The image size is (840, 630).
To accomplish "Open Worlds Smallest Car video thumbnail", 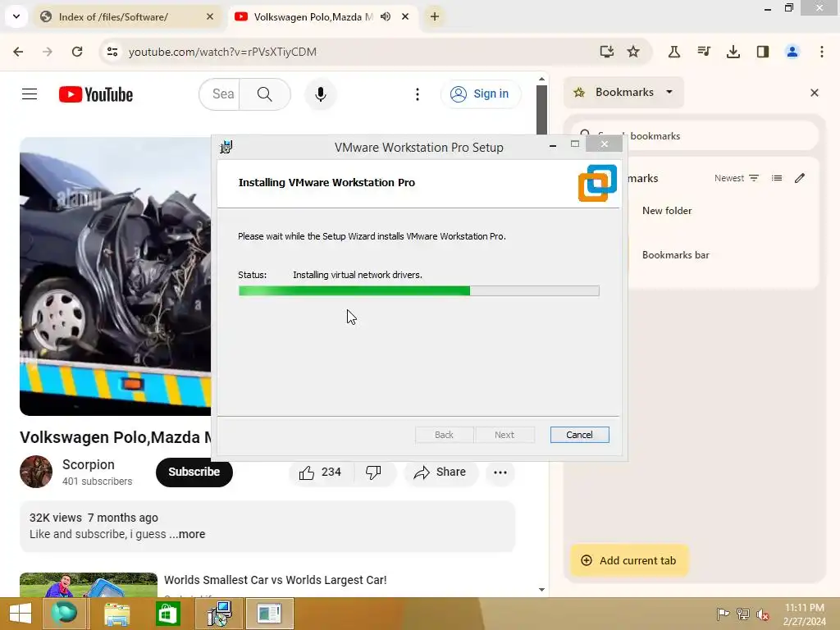I will click(89, 584).
